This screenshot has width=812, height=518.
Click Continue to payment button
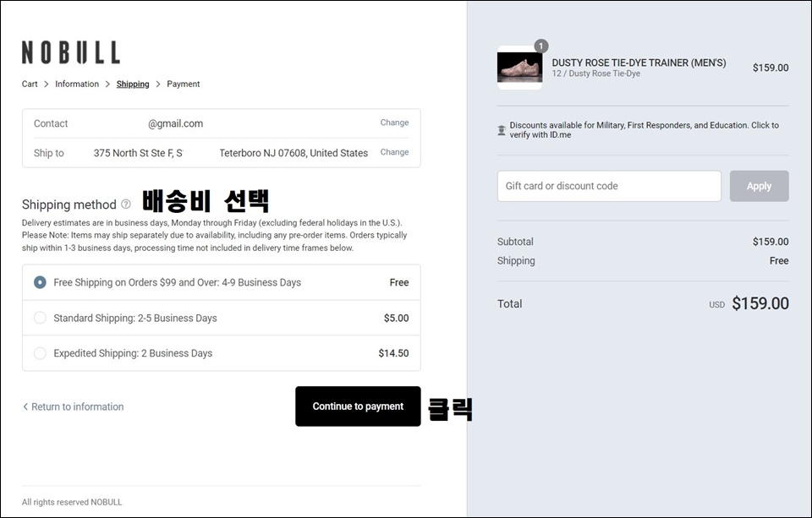tap(358, 406)
